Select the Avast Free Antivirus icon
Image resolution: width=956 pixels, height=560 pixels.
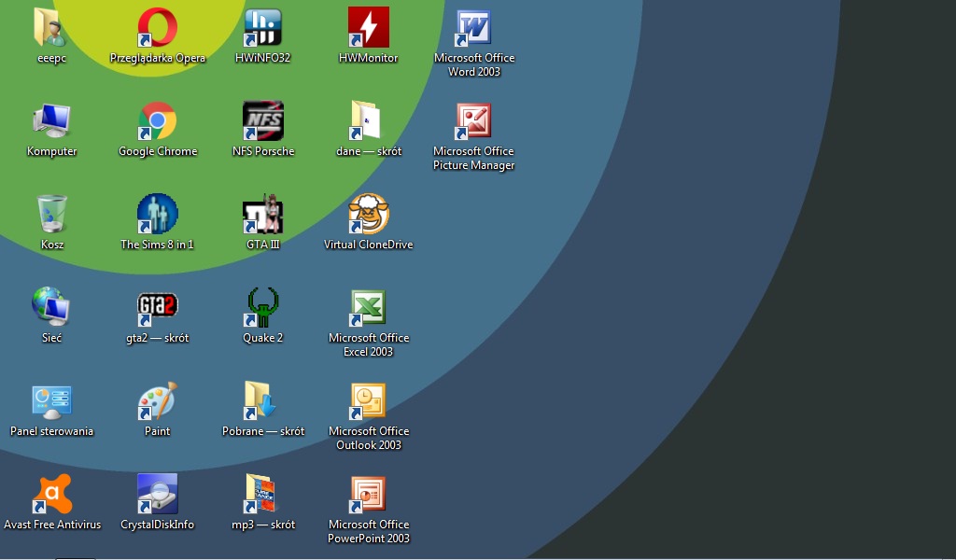pos(51,494)
